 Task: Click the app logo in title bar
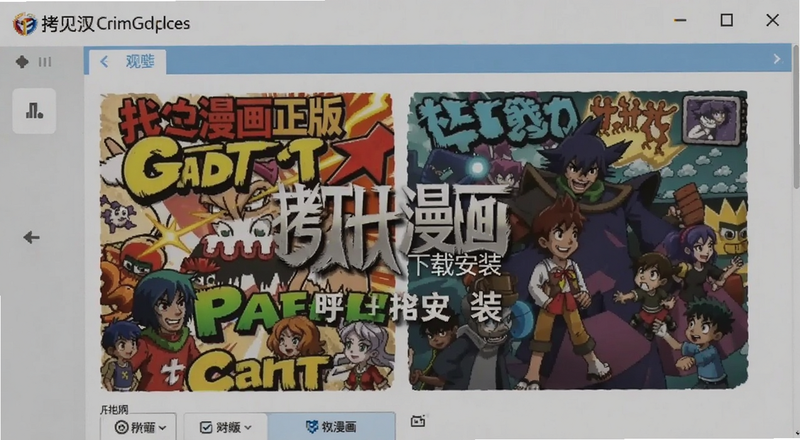click(24, 23)
